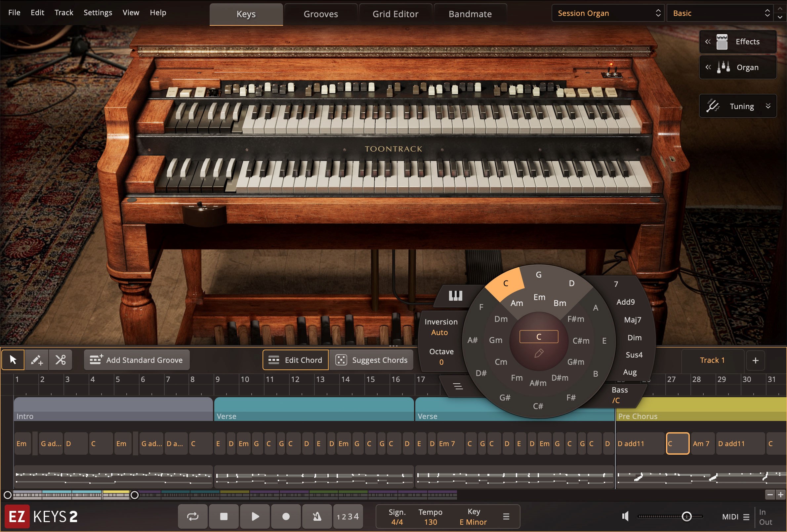Arm recording with the record button
787x532 pixels.
pyautogui.click(x=285, y=516)
